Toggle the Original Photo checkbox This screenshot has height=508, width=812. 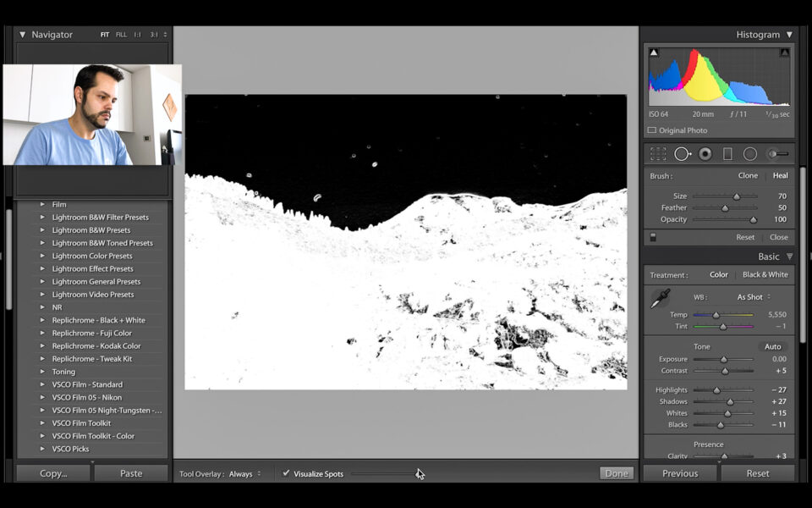652,130
